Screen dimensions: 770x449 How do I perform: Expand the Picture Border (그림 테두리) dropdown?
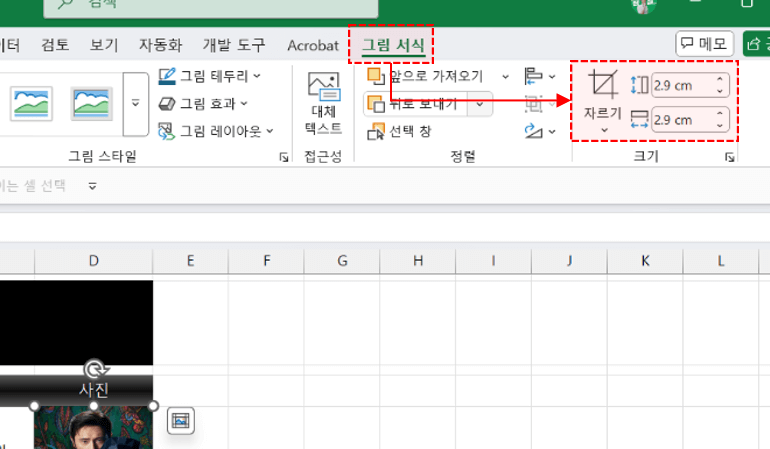coord(209,76)
